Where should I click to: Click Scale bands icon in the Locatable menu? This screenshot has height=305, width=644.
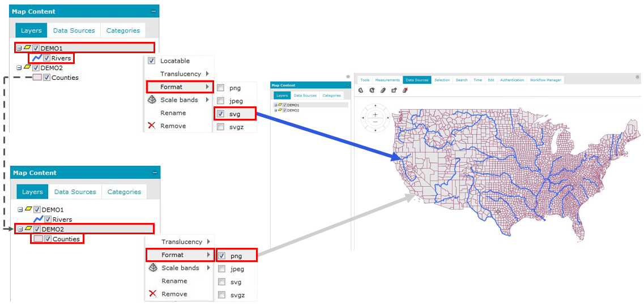151,100
